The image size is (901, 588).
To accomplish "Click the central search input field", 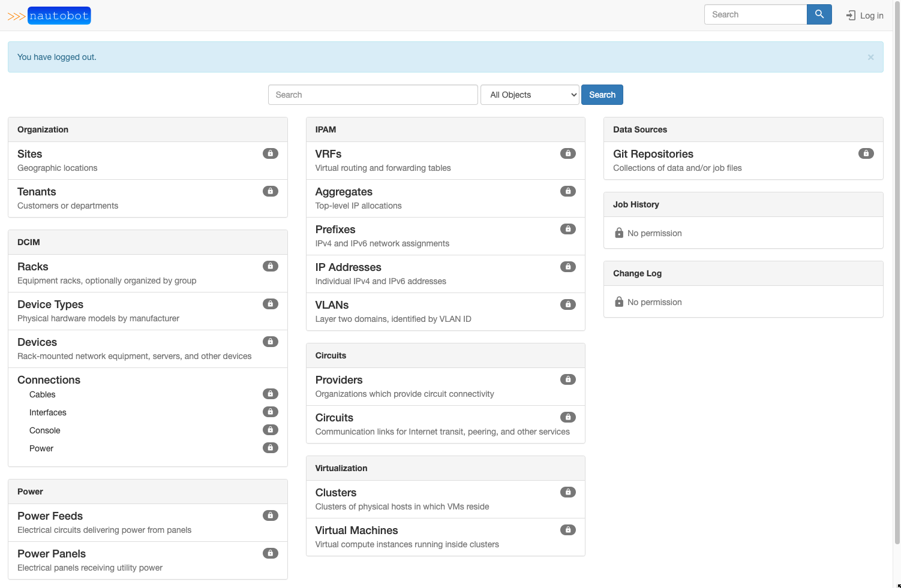I will 372,94.
